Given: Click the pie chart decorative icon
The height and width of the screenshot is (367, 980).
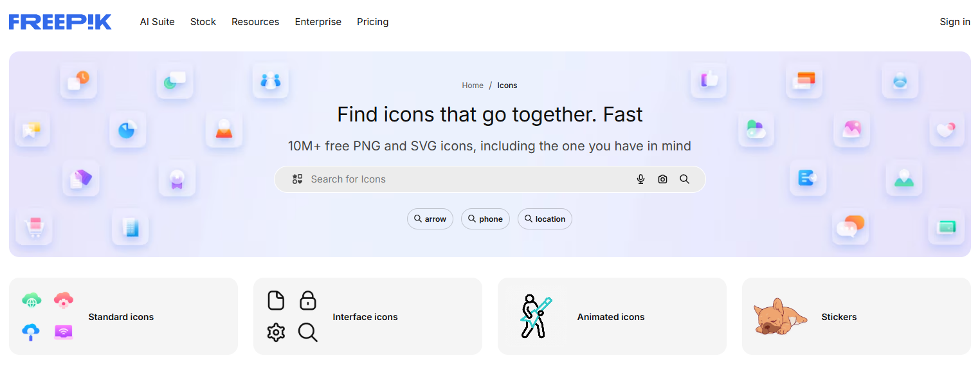Looking at the screenshot, I should click(127, 130).
